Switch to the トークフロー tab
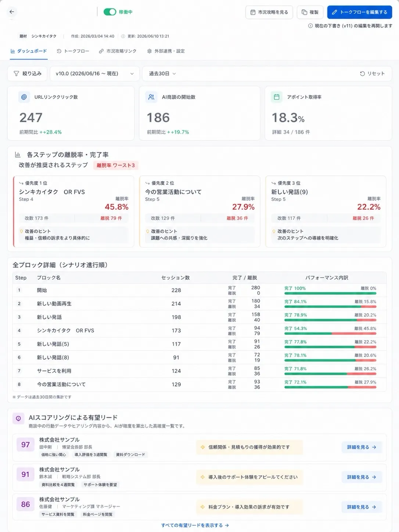This screenshot has width=399, height=532. coord(73,51)
